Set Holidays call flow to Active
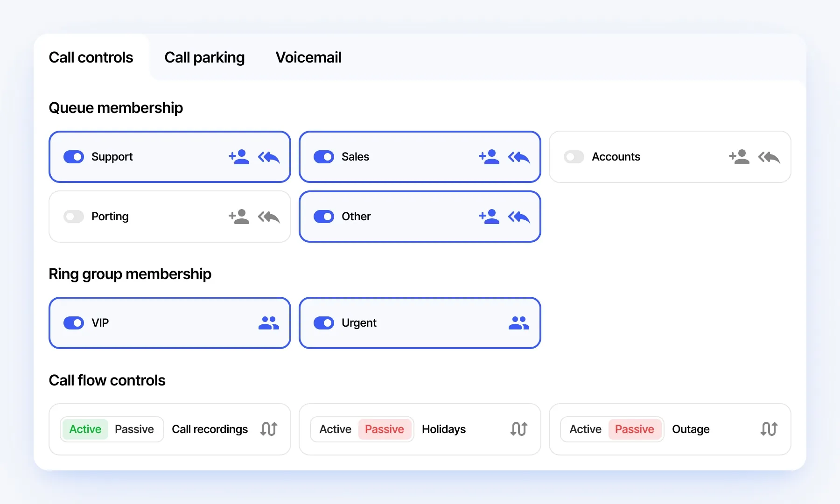840x504 pixels. pos(335,429)
